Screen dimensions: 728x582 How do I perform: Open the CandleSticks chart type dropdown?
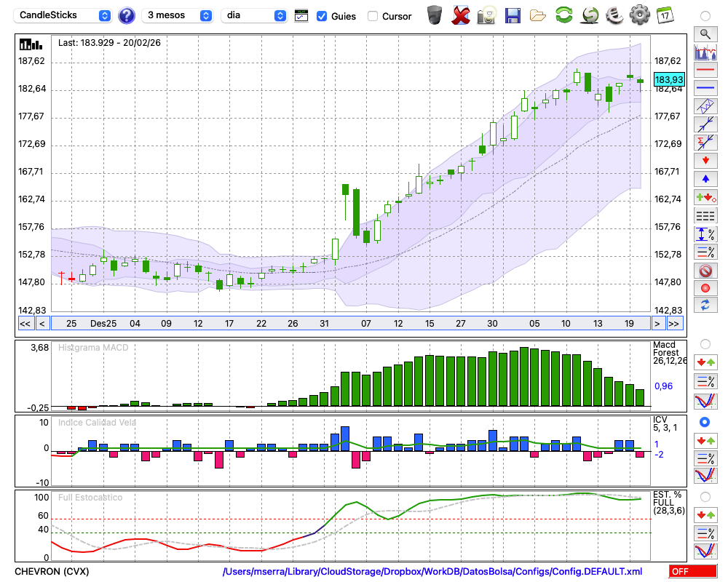pyautogui.click(x=65, y=15)
